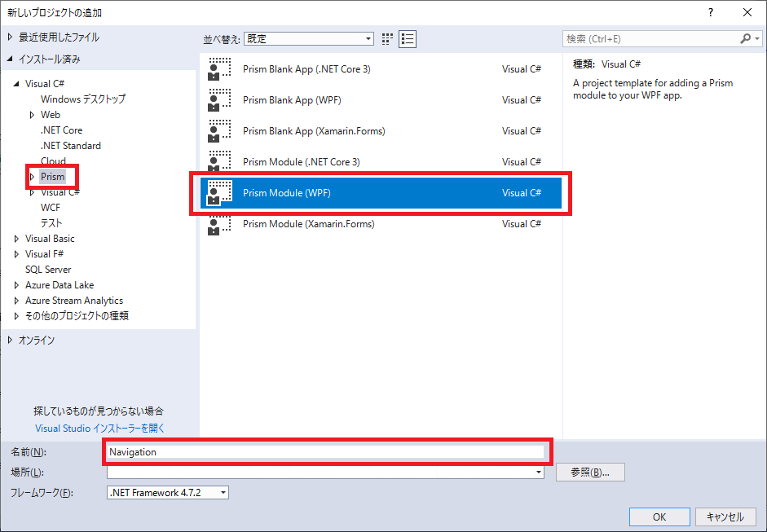The width and height of the screenshot is (767, 532).
Task: Click the Prism Module (WPF) template icon
Action: click(219, 192)
